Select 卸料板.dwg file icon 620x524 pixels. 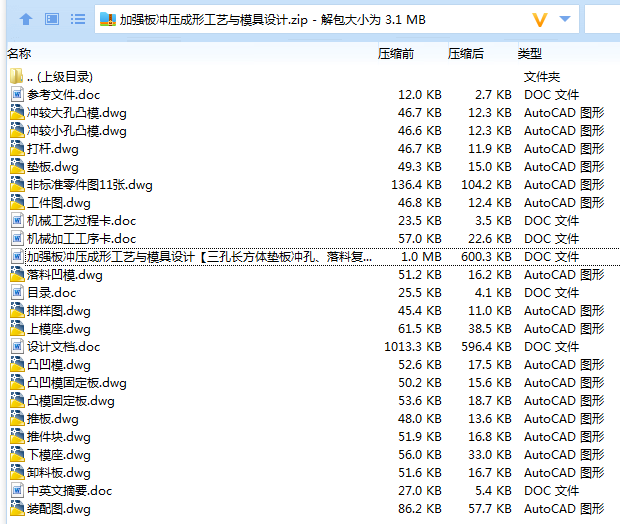pyautogui.click(x=17, y=472)
